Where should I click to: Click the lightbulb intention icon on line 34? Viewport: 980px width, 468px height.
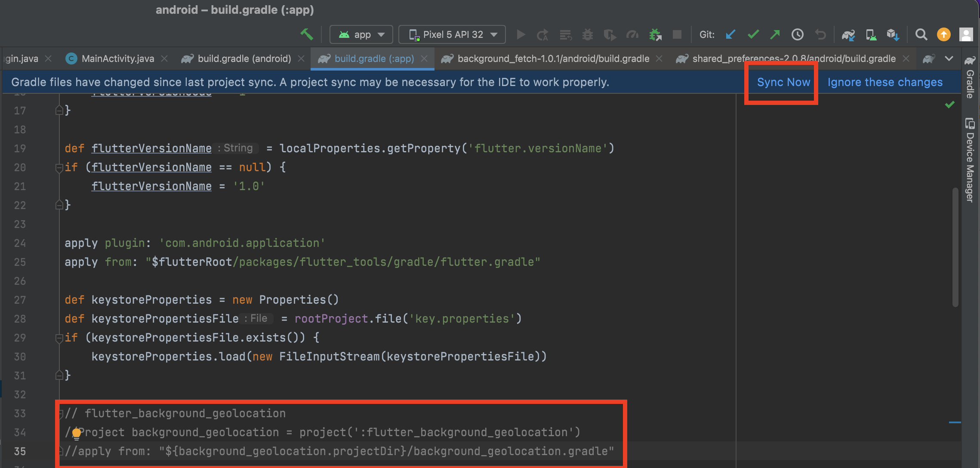click(77, 434)
